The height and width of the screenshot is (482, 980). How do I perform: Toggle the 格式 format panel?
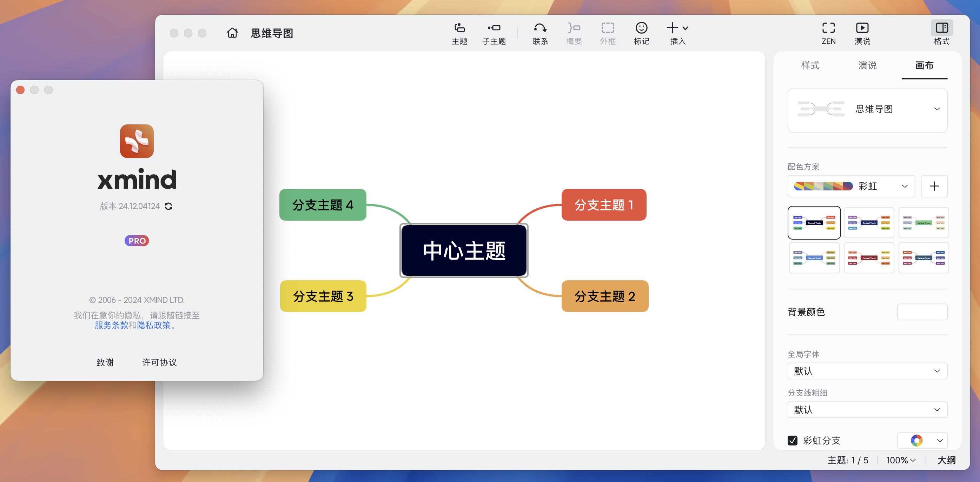click(942, 33)
